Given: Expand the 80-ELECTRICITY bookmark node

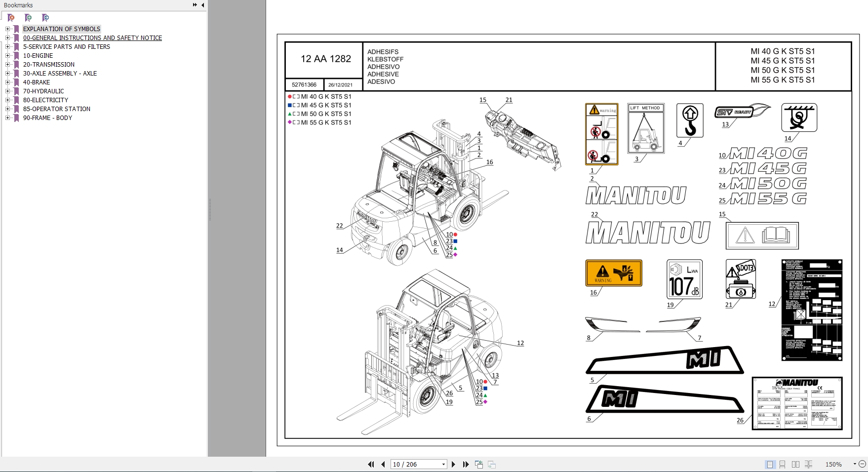Looking at the screenshot, I should pyautogui.click(x=7, y=100).
